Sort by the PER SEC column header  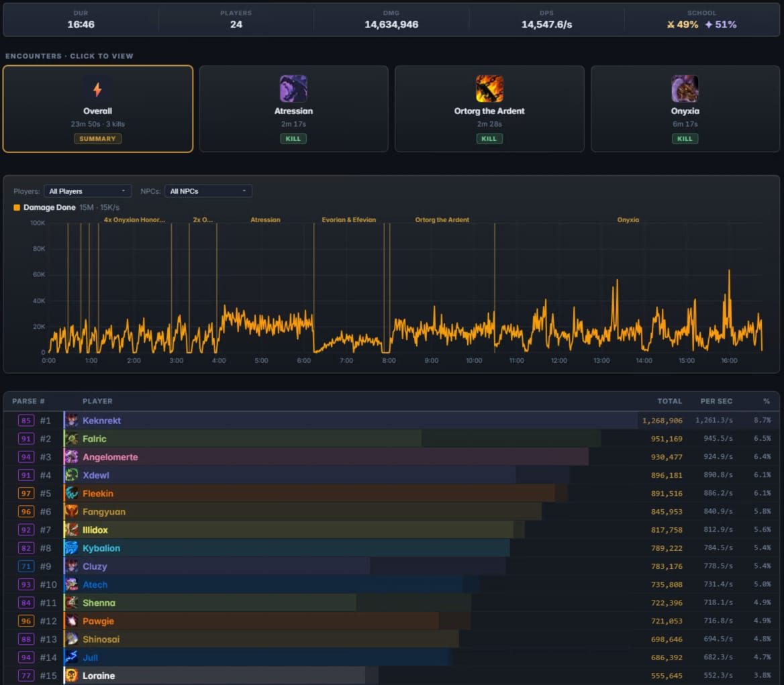[716, 401]
